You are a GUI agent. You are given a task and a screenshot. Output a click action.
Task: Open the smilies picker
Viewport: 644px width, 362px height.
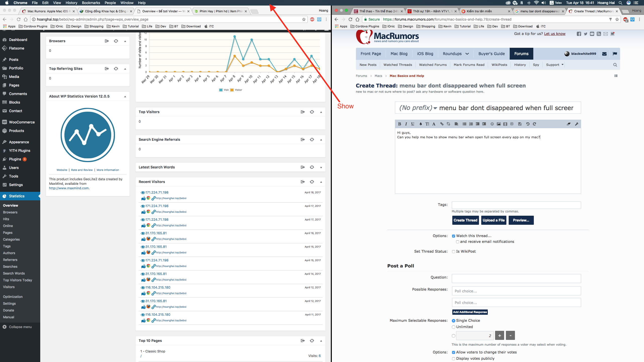(x=492, y=124)
